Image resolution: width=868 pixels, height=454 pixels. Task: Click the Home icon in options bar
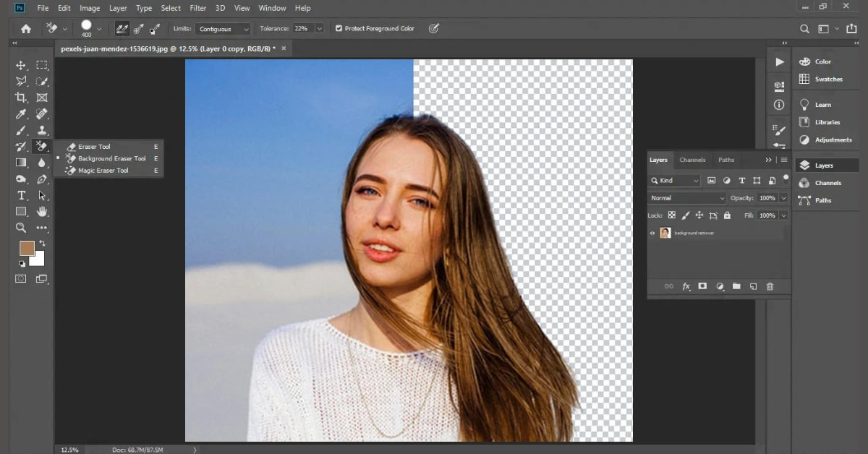[26, 29]
